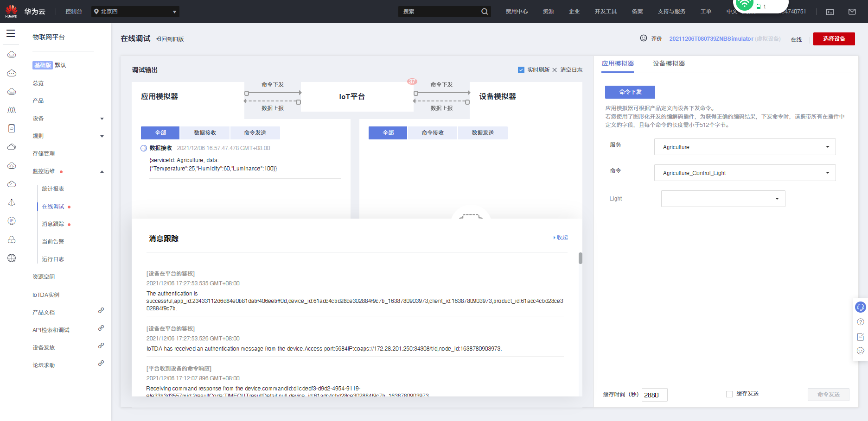Click 清空日志 to clear logs
The image size is (868, 421).
(x=571, y=70)
